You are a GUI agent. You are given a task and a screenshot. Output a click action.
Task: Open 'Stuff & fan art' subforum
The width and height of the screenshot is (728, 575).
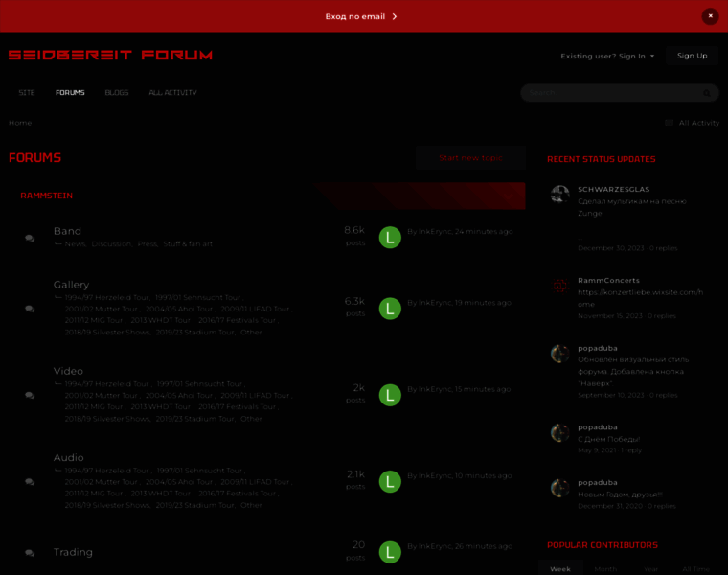point(188,243)
